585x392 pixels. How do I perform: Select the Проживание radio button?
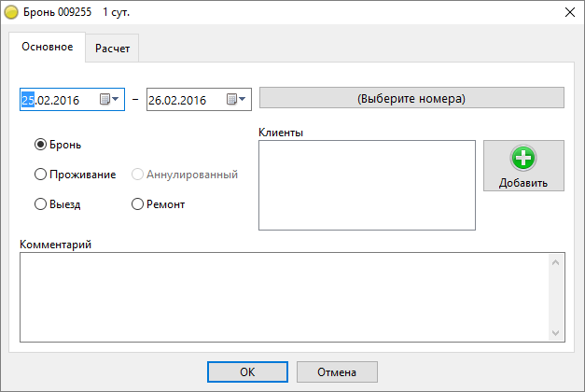[40, 174]
